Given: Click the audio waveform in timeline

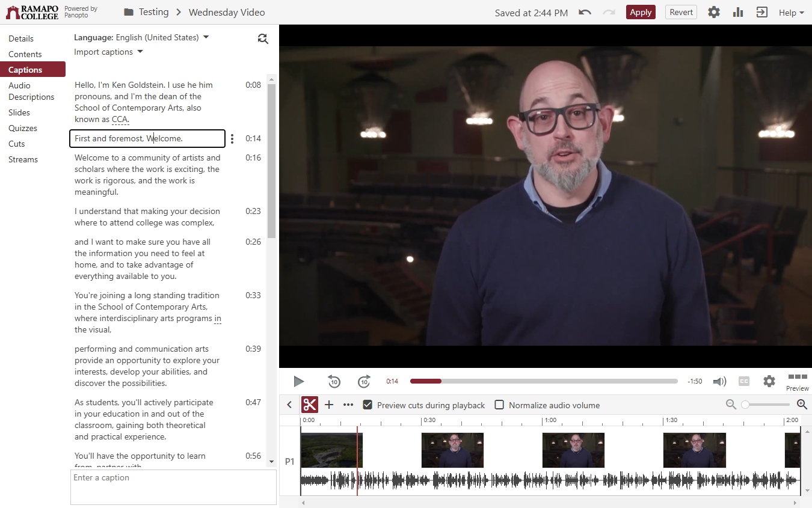Looking at the screenshot, I should pos(550,480).
